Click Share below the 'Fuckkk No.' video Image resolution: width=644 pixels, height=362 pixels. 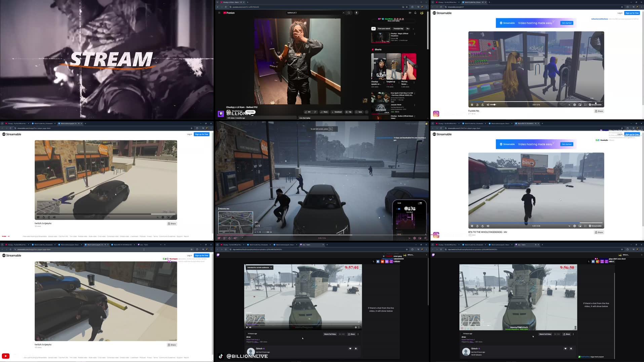tap(599, 111)
